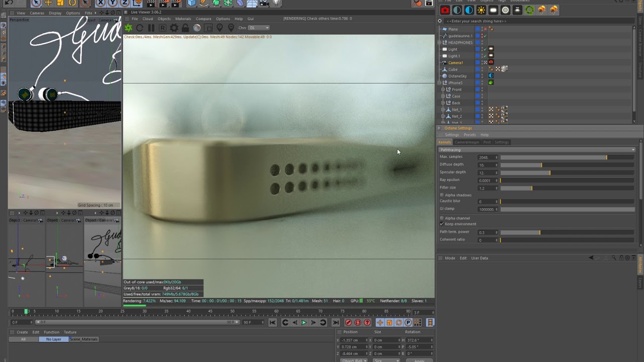Open Presets menu in Octane Settings
The height and width of the screenshot is (362, 644).
coord(469,135)
